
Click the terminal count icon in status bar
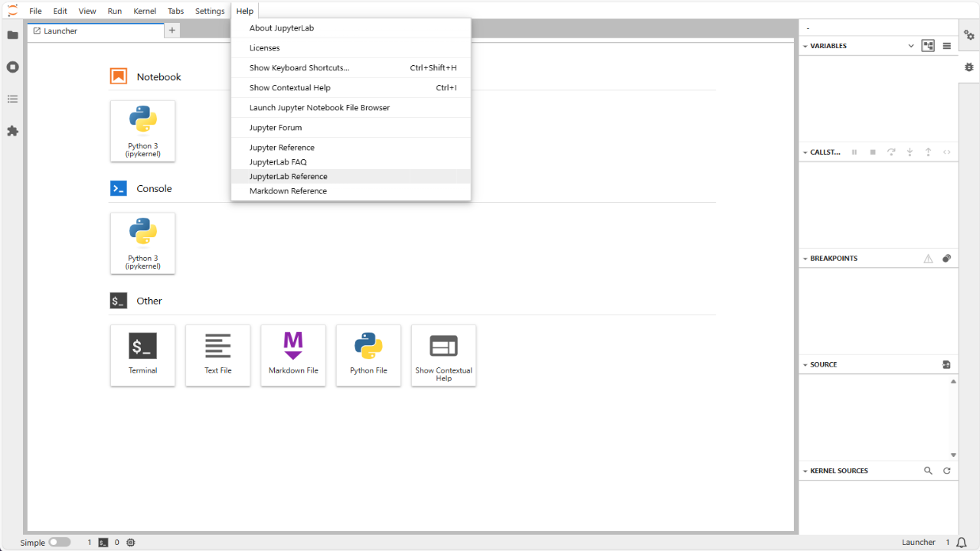[103, 543]
